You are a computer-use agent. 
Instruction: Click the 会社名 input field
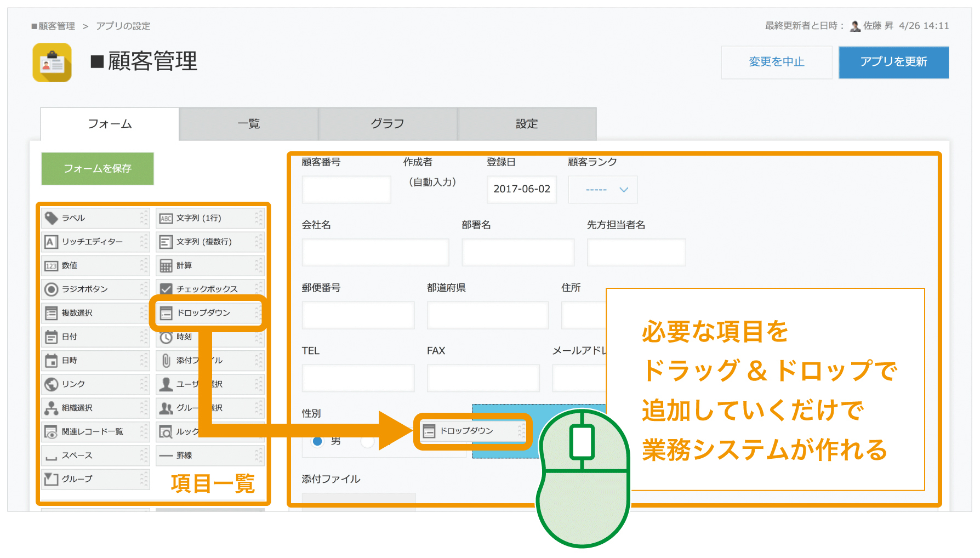pos(375,253)
